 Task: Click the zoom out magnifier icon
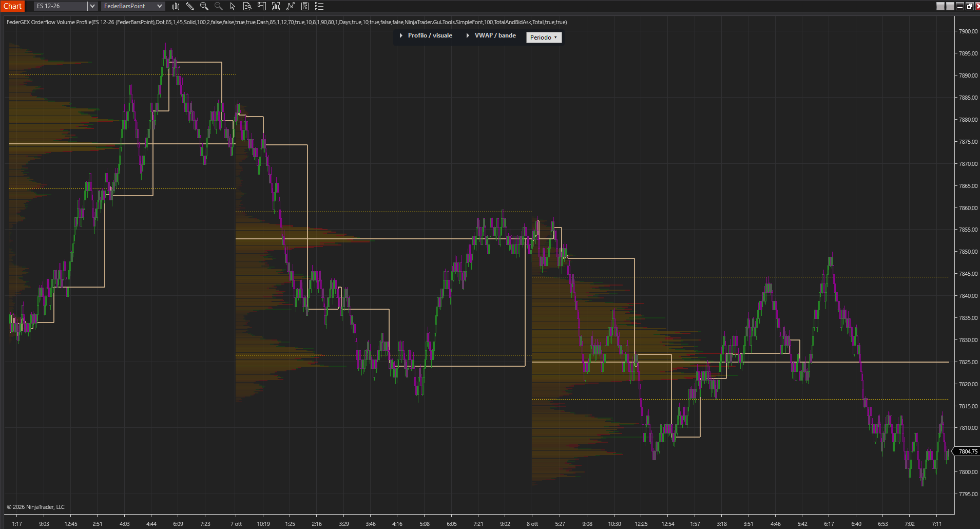pos(219,6)
